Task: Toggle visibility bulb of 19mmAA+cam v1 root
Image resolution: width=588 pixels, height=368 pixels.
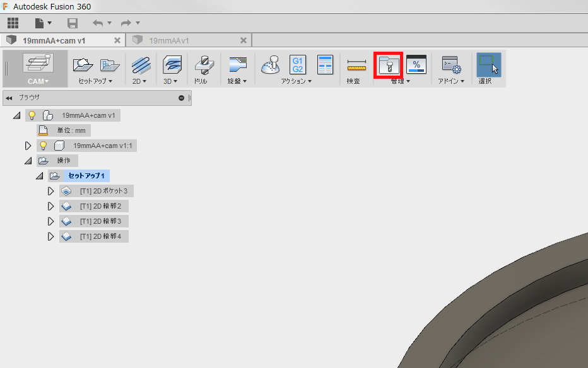Action: [x=32, y=115]
